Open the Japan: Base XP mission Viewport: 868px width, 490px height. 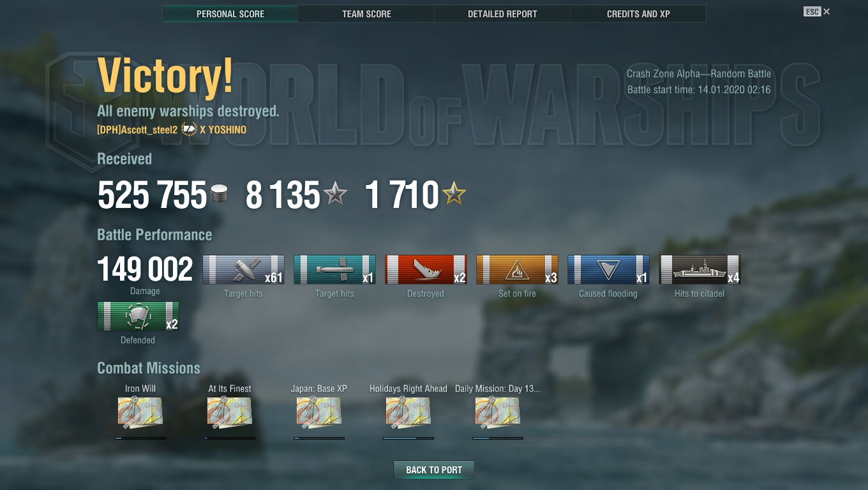319,412
